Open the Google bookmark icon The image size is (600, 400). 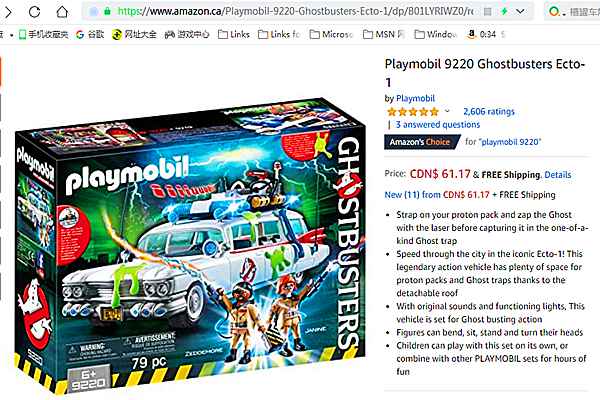(x=80, y=34)
